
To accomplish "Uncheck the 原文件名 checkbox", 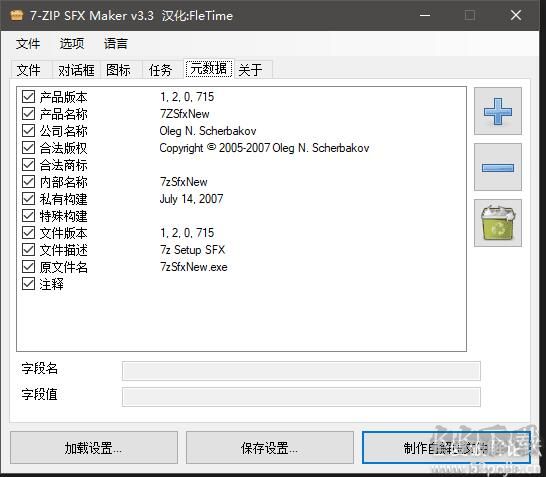I will pos(28,267).
